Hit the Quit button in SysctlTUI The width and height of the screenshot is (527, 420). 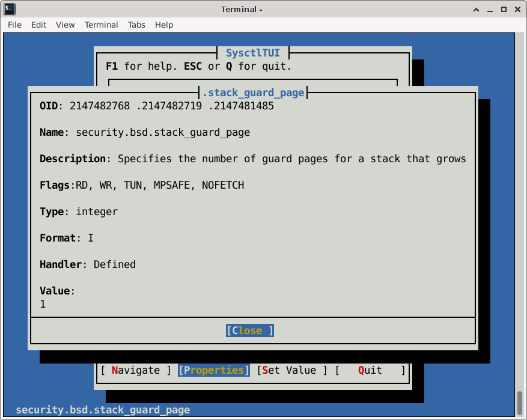370,370
